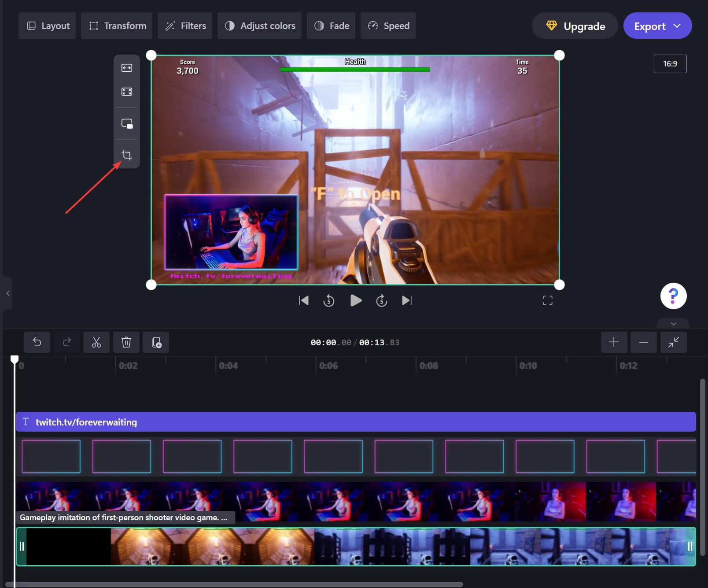Delete the selected clip using trash icon
This screenshot has height=588, width=708.
click(126, 342)
